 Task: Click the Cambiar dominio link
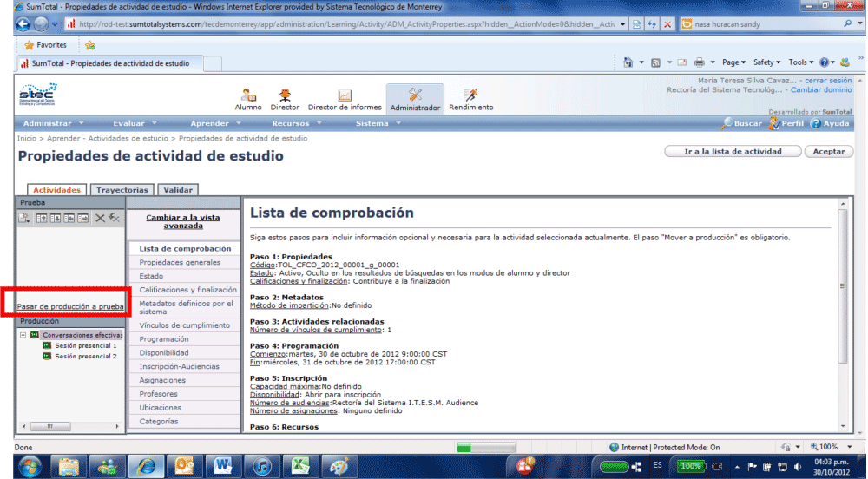(x=821, y=89)
